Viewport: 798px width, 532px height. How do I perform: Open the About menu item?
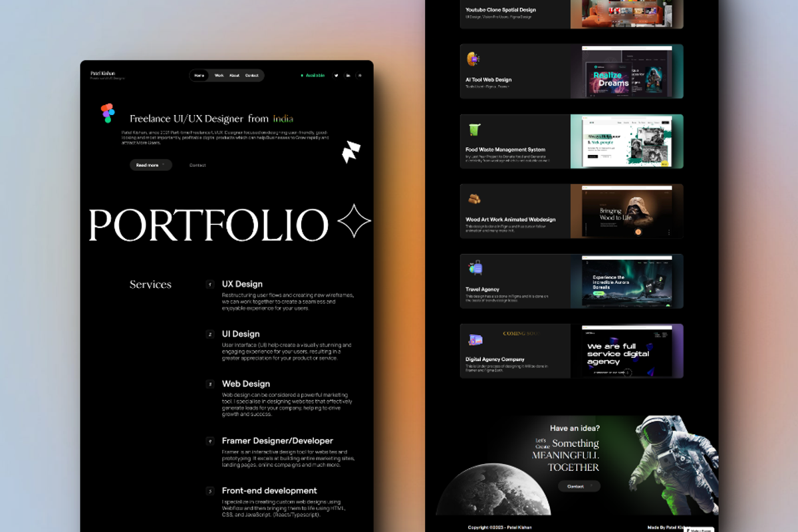coord(234,75)
